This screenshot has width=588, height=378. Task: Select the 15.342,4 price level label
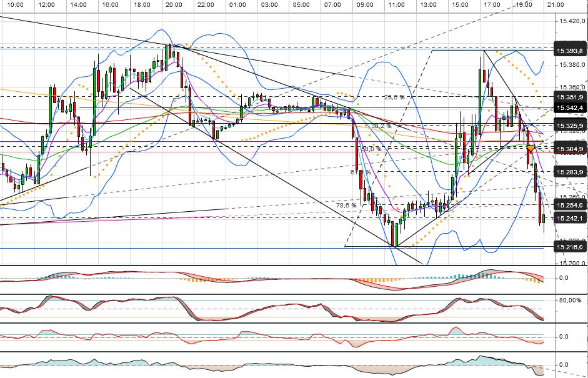(570, 108)
